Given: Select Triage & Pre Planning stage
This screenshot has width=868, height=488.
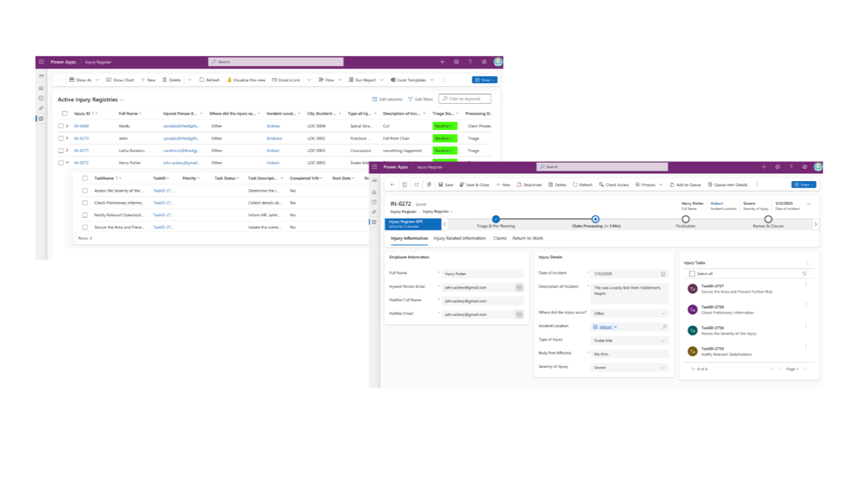Looking at the screenshot, I should pyautogui.click(x=496, y=220).
